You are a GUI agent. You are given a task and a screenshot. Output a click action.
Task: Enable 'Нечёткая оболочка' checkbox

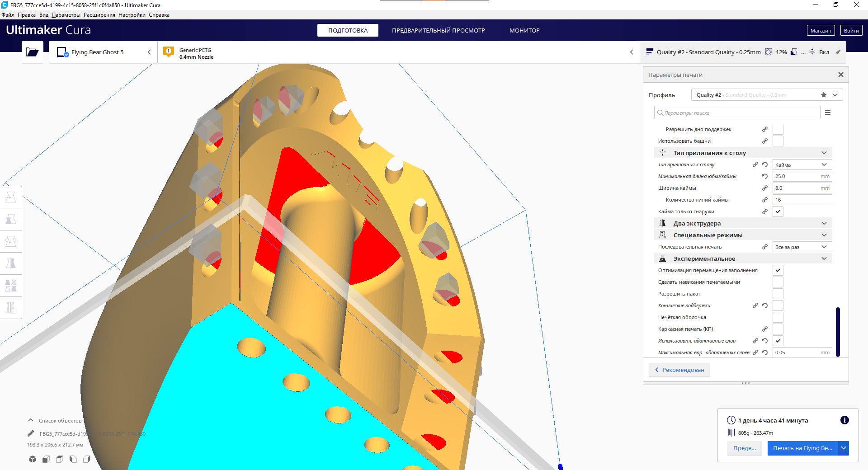tap(778, 317)
